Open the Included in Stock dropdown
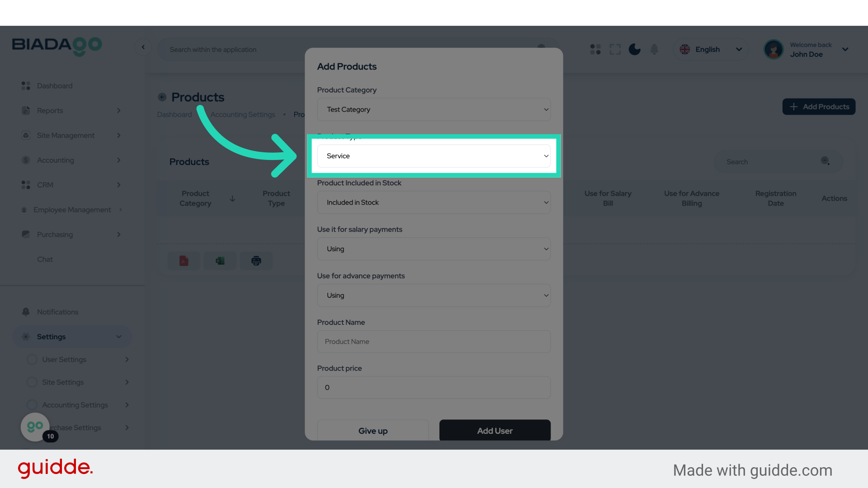Screen dimensions: 868x488 click(434, 202)
